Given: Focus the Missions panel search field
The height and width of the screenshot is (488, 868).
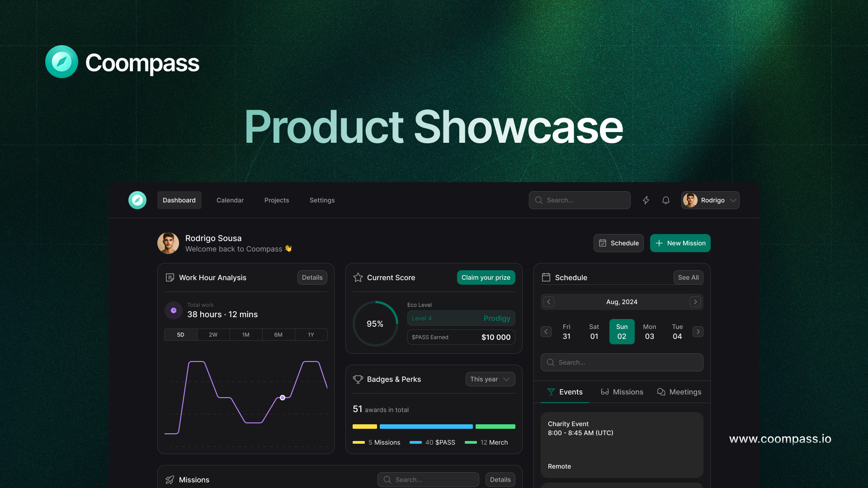Looking at the screenshot, I should click(428, 480).
